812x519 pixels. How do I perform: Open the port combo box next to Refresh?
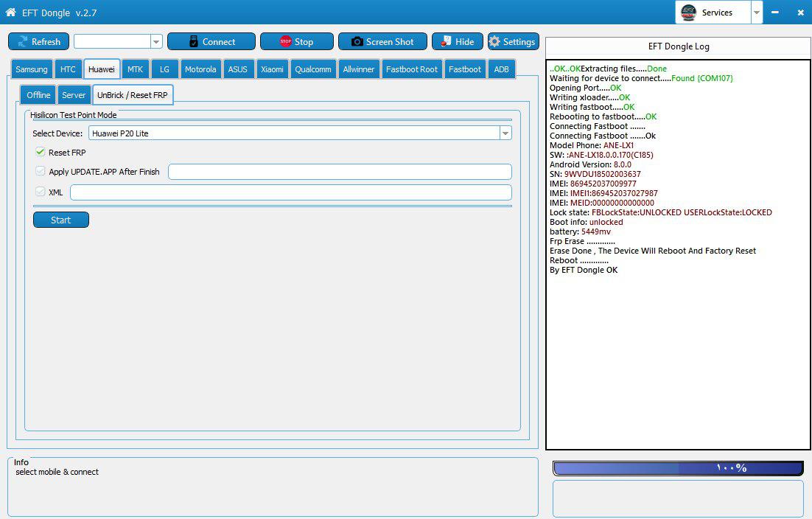click(118, 41)
